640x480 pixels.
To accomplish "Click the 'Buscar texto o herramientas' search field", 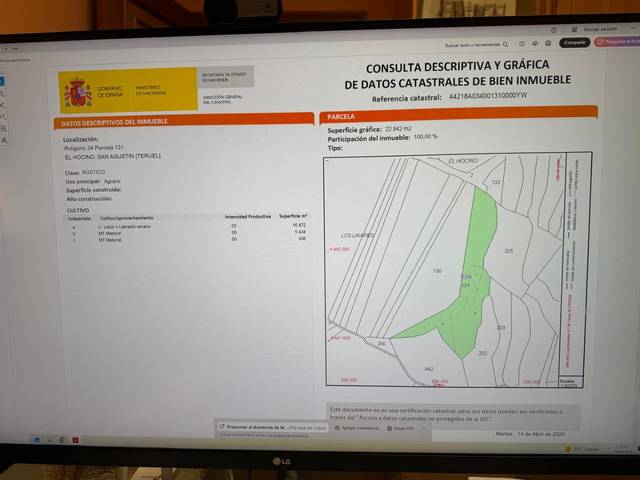I will 472,44.
